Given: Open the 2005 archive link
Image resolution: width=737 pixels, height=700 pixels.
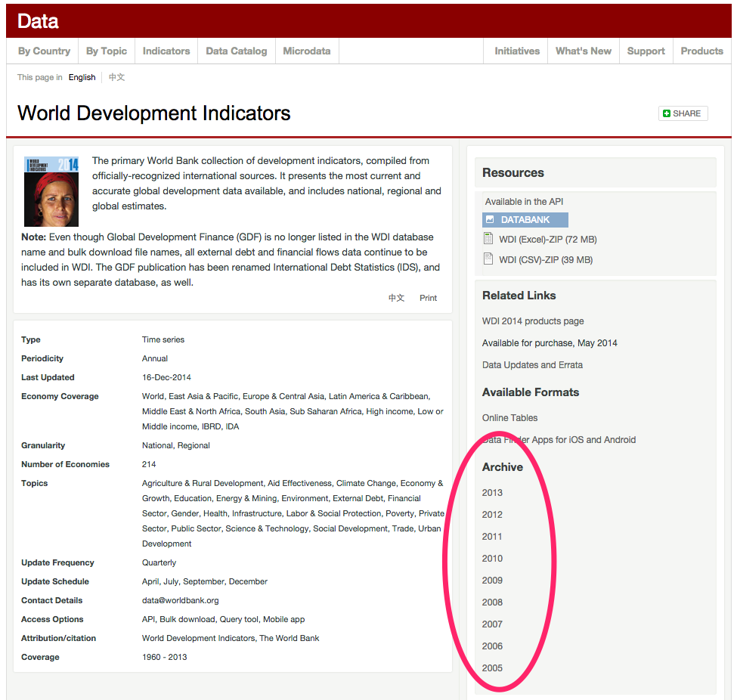Looking at the screenshot, I should click(x=492, y=668).
